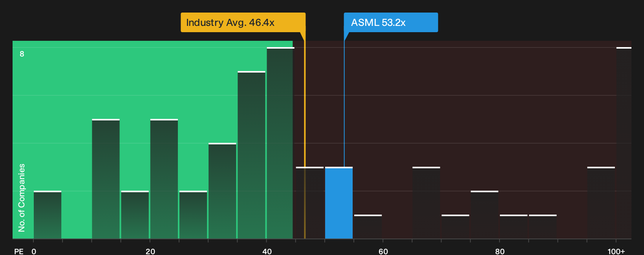Select the blue ASML histogram bar
644x255 pixels.
339,203
